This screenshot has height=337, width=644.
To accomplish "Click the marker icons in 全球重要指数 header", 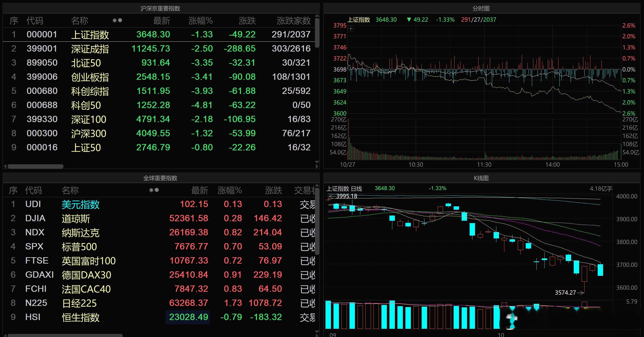I will (x=154, y=190).
